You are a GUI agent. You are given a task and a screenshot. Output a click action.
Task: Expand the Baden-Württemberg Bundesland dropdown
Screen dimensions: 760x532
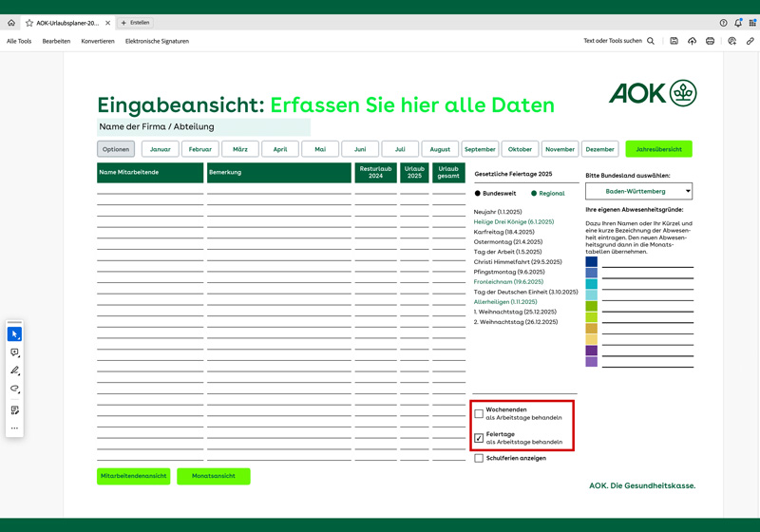(x=638, y=191)
